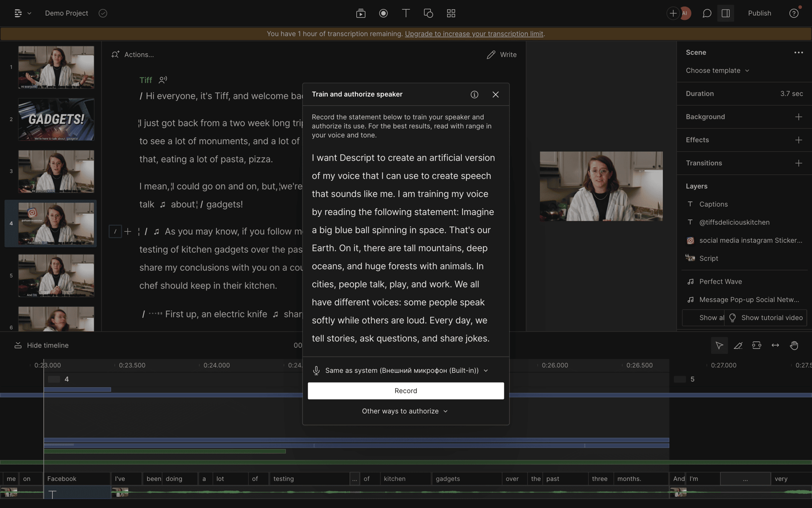Open the shapes icon in top toolbar

point(428,14)
